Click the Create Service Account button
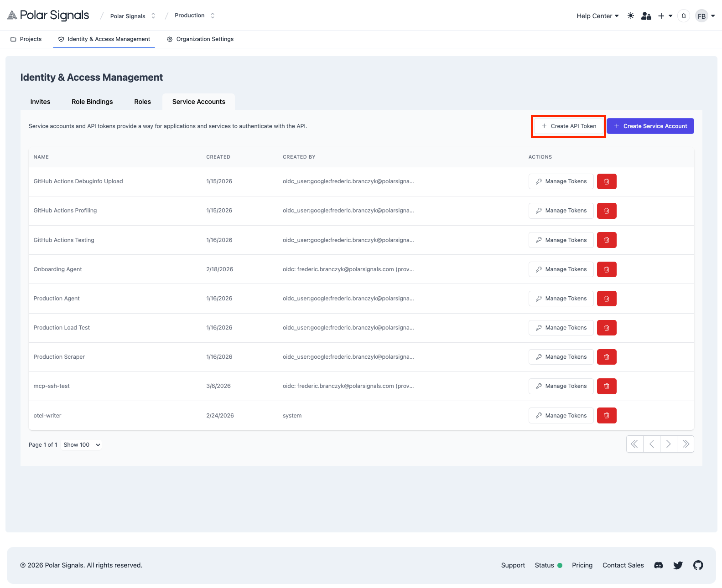Screen dimensions: 722x588 (x=650, y=126)
